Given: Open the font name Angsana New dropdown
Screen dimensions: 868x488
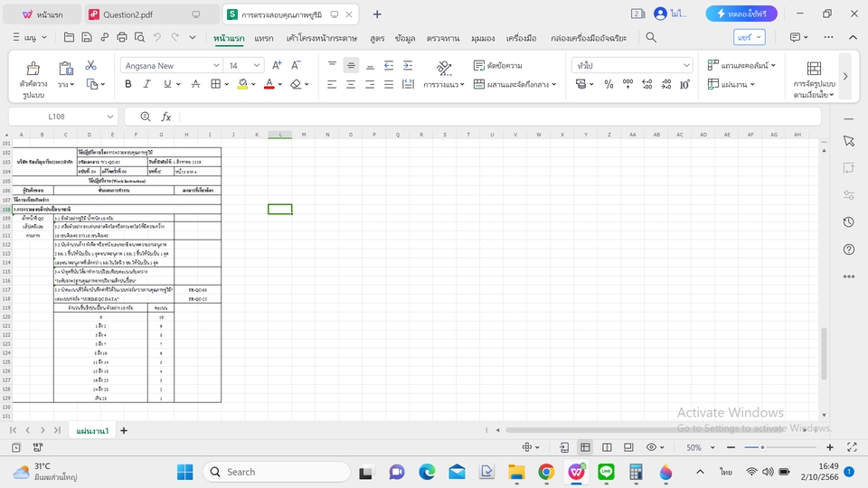Looking at the screenshot, I should pyautogui.click(x=216, y=65).
